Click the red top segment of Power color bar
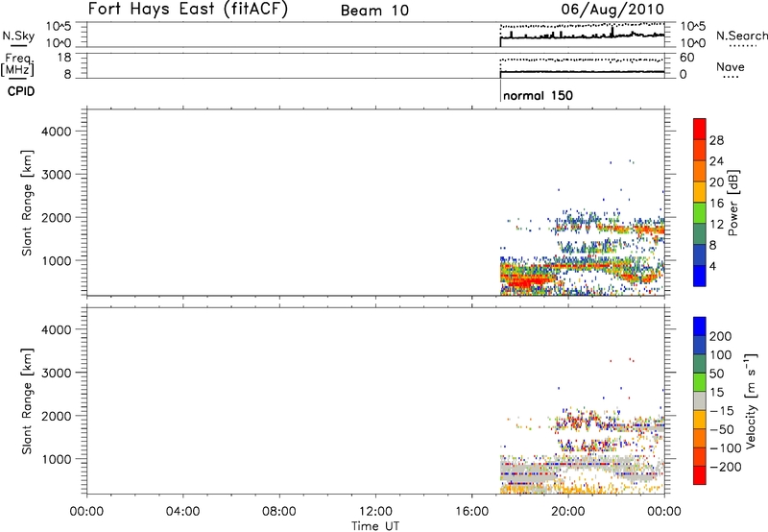 pyautogui.click(x=700, y=130)
